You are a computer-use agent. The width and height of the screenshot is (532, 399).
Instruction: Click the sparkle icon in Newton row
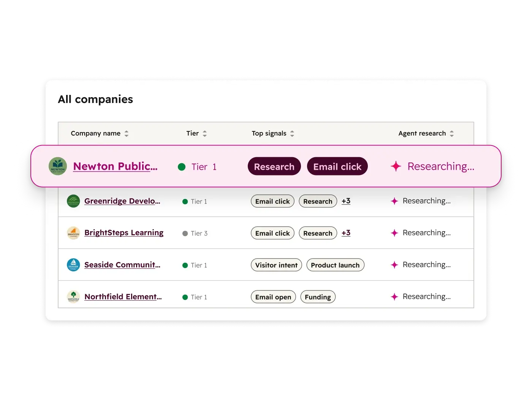point(396,166)
